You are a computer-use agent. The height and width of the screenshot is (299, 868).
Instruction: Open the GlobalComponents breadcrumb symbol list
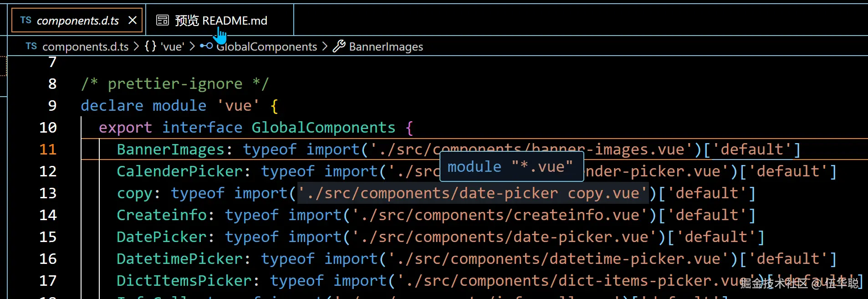pyautogui.click(x=267, y=46)
